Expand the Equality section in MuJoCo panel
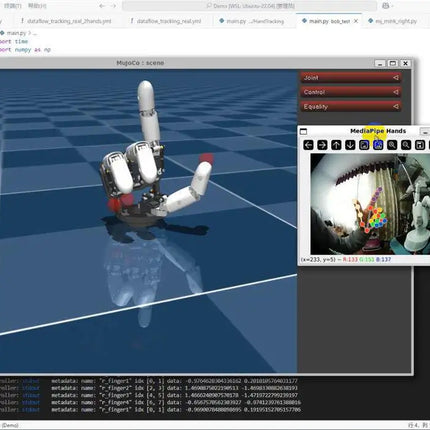This screenshot has width=430, height=430. 351,107
